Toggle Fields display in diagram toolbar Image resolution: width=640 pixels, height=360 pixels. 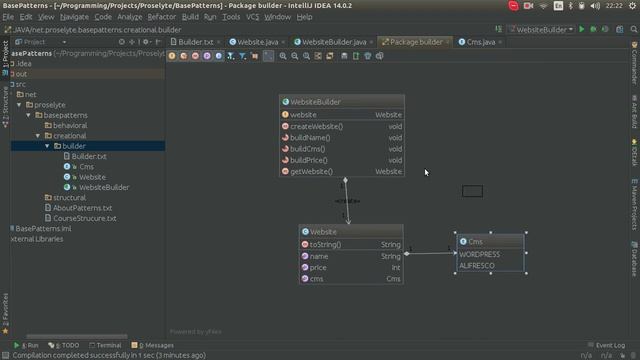point(172,56)
